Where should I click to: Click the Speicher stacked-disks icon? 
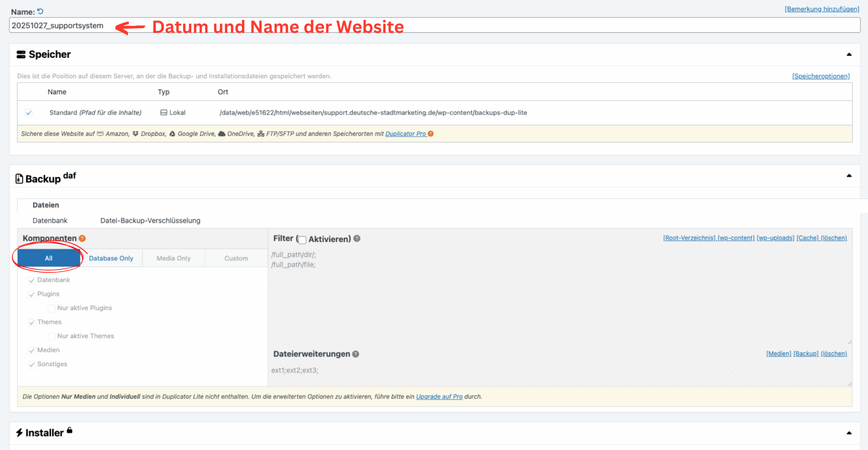20,54
